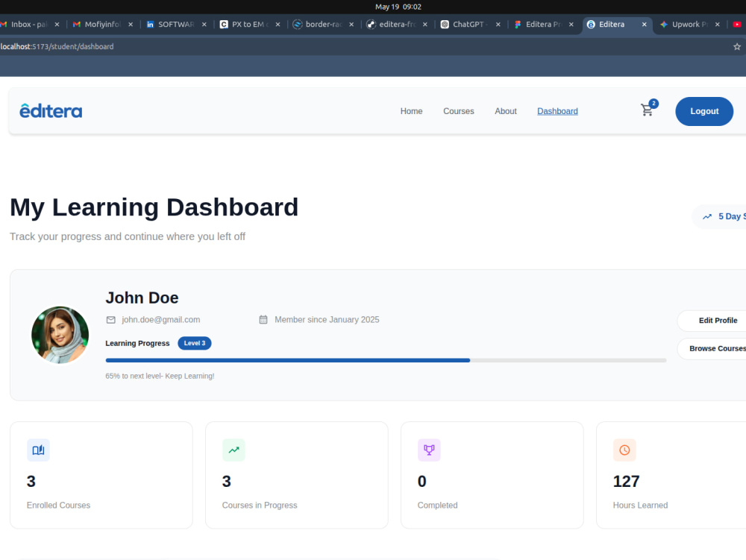Click the Level 3 badge
Image resolution: width=746 pixels, height=560 pixels.
click(x=195, y=343)
